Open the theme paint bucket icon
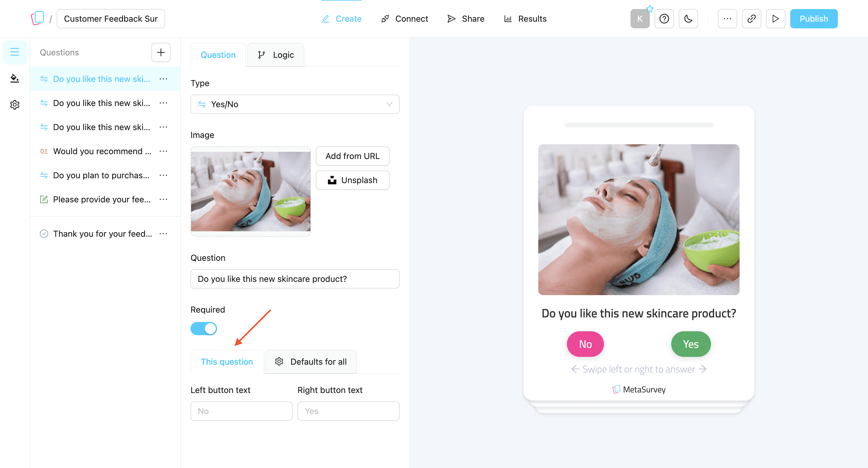This screenshot has width=868, height=468. click(14, 78)
